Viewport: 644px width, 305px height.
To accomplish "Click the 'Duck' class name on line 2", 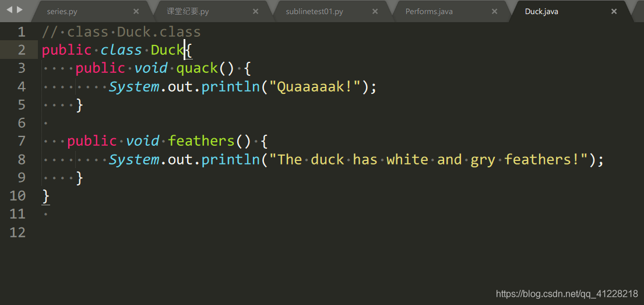I will tap(168, 50).
